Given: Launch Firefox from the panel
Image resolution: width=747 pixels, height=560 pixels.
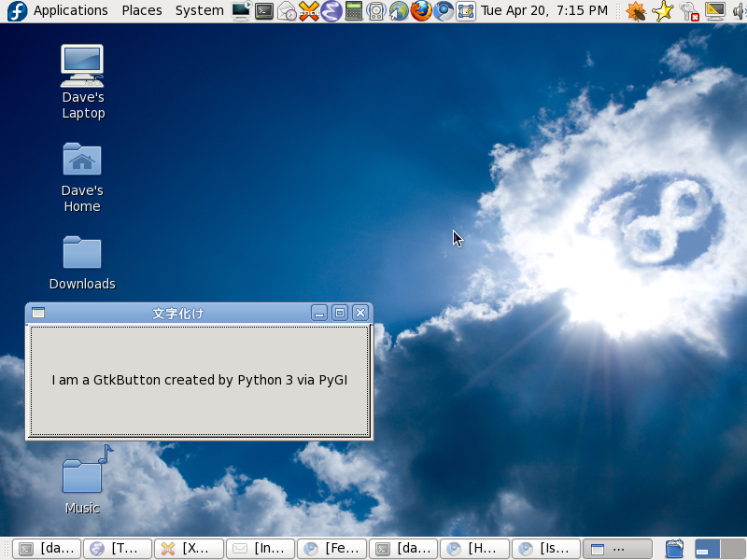Looking at the screenshot, I should pos(421,11).
